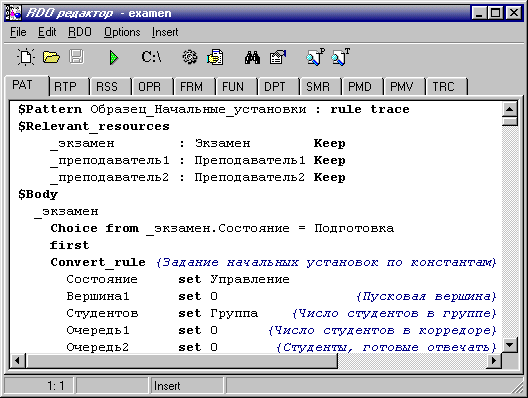Open the Insert menu
Viewport: 528px width, 398px height.
click(x=165, y=32)
